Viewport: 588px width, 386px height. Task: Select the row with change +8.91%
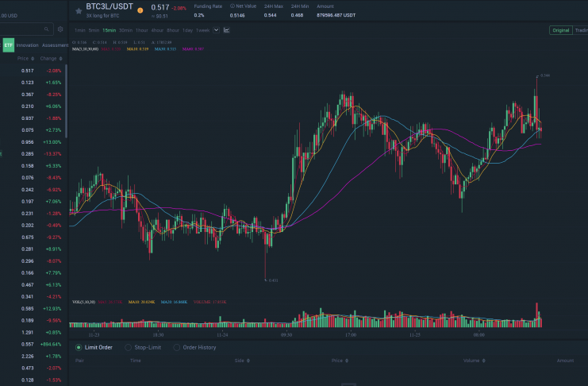tap(33, 249)
